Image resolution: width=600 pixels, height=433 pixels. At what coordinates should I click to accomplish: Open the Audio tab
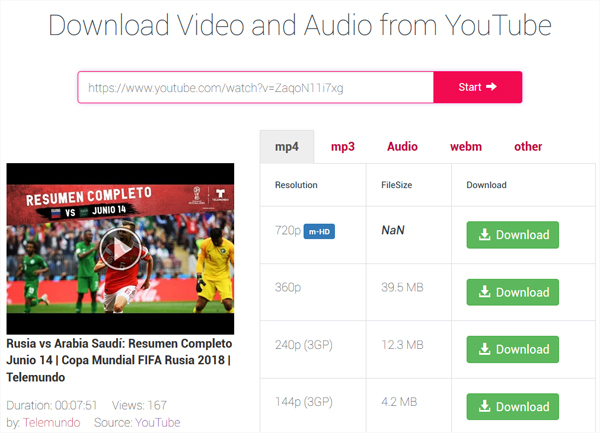coord(402,147)
